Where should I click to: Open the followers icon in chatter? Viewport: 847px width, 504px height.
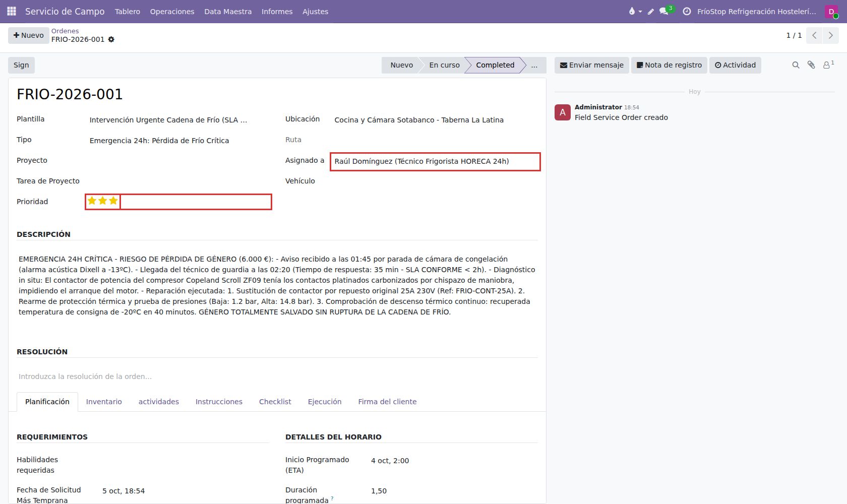(828, 65)
